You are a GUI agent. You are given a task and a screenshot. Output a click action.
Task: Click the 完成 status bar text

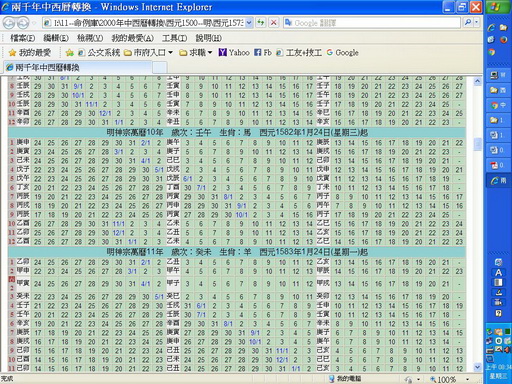pyautogui.click(x=7, y=379)
